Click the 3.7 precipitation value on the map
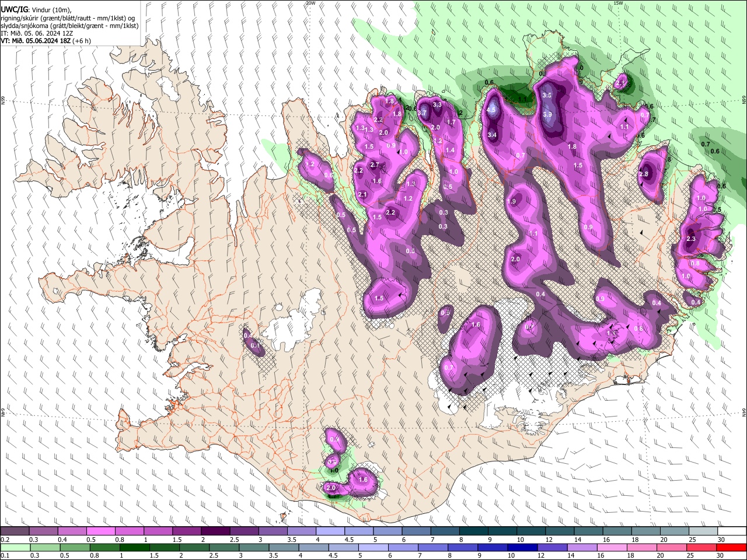This screenshot has width=747, height=560. 423,113
